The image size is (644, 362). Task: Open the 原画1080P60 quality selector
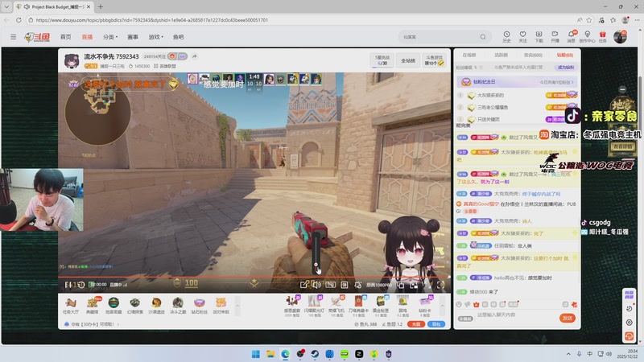point(378,285)
